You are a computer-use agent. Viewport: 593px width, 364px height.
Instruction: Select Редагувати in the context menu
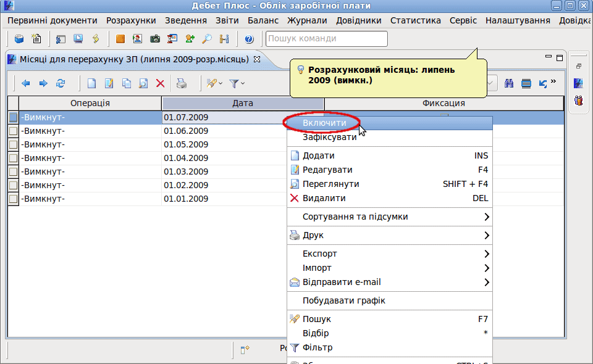pyautogui.click(x=390, y=170)
